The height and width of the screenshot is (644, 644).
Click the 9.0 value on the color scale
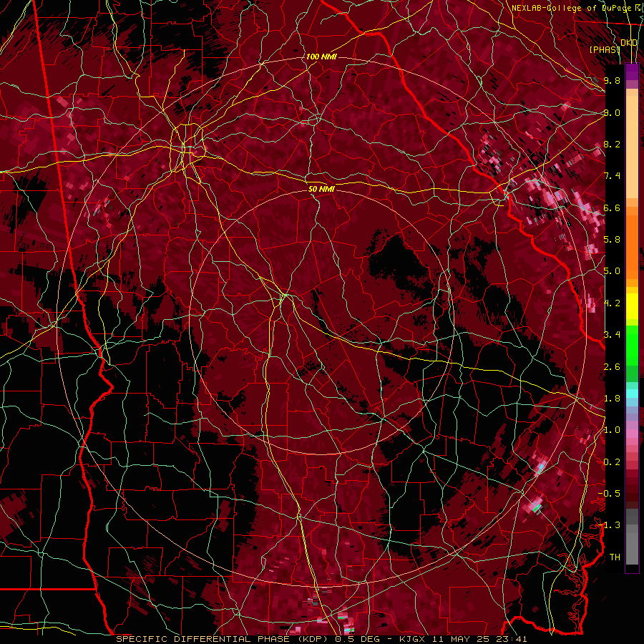coord(613,112)
